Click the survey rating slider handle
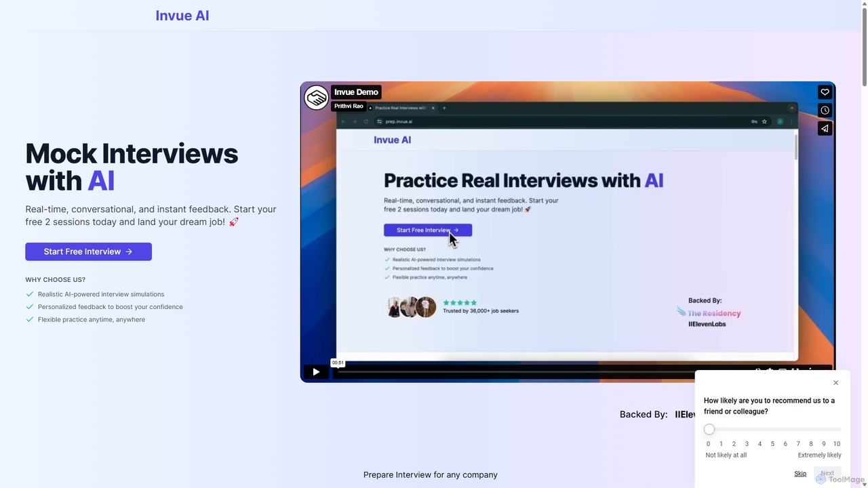 coord(709,429)
